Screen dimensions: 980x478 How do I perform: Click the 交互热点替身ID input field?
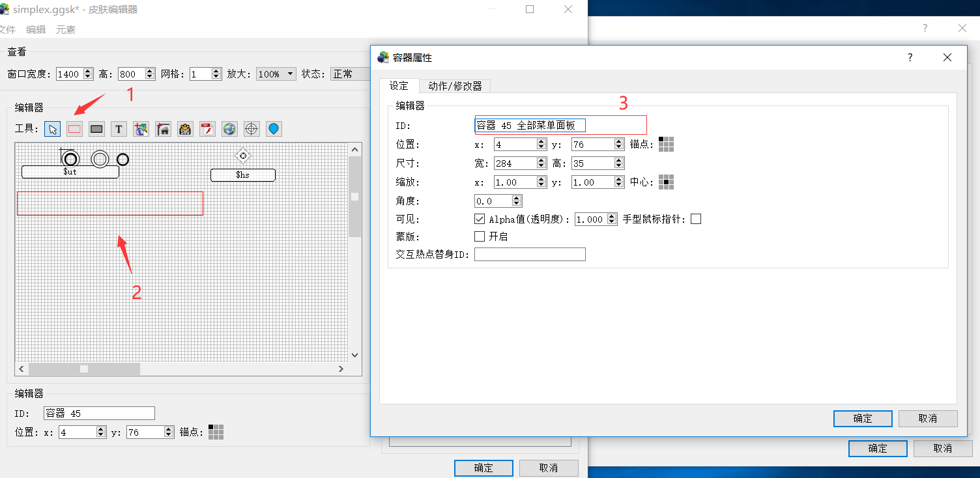530,254
